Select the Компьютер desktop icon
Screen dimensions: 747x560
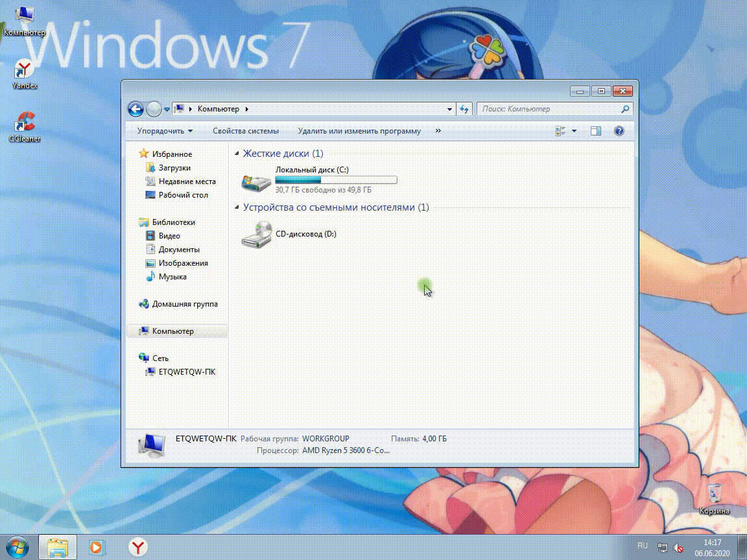tap(24, 21)
